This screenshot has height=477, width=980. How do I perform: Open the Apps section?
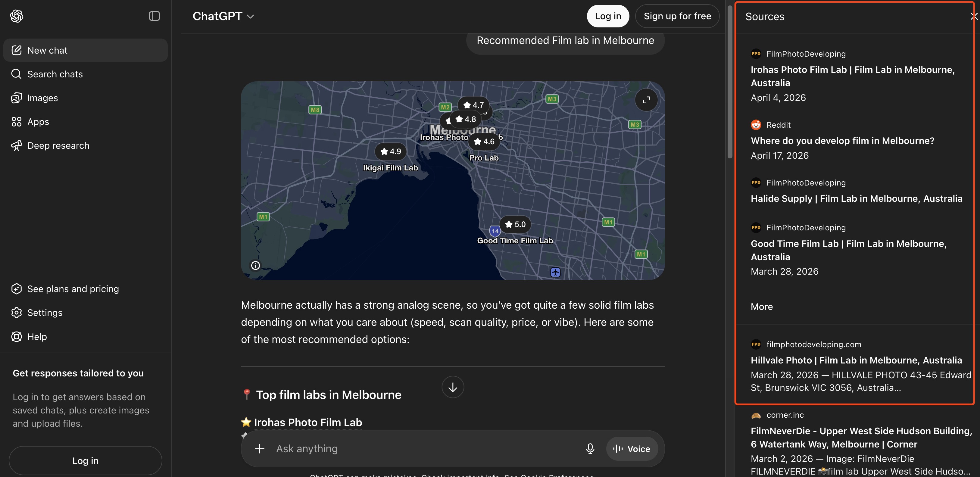click(x=85, y=122)
